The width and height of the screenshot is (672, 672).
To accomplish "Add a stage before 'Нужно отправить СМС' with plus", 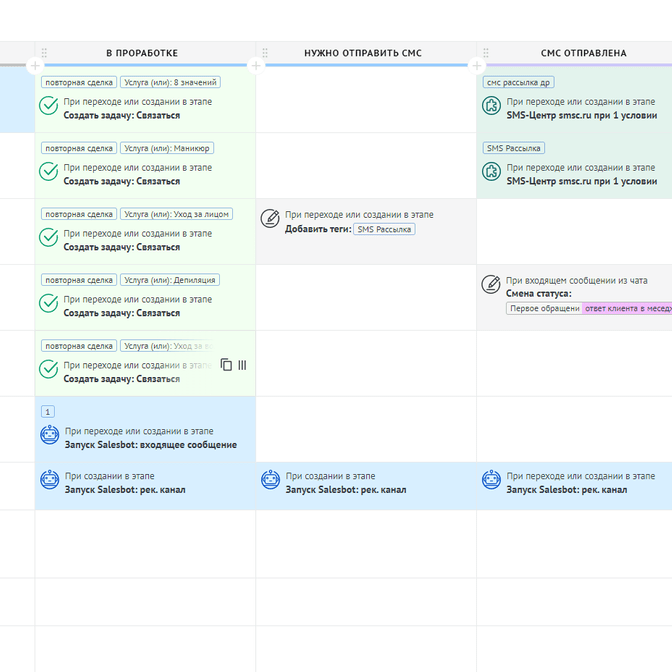I will point(256,66).
